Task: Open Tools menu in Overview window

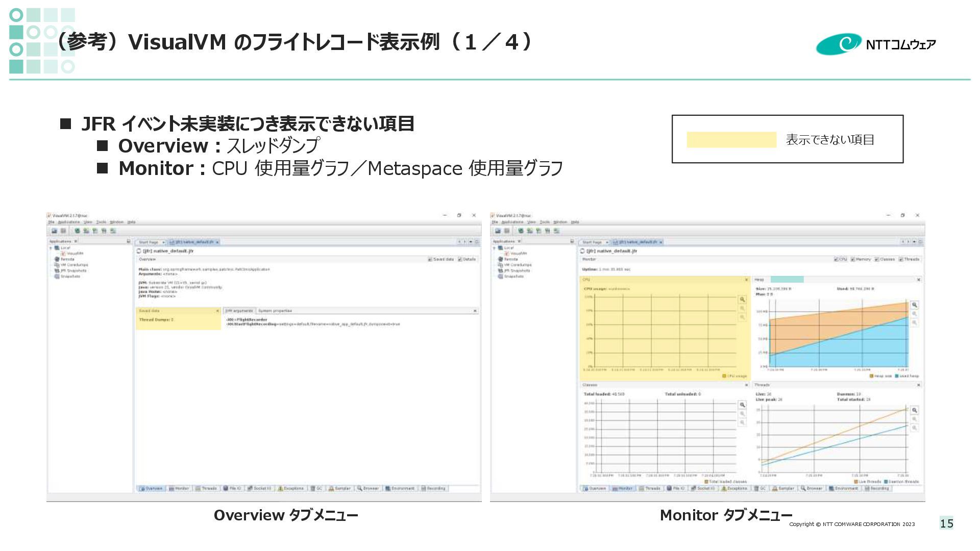Action: (102, 222)
